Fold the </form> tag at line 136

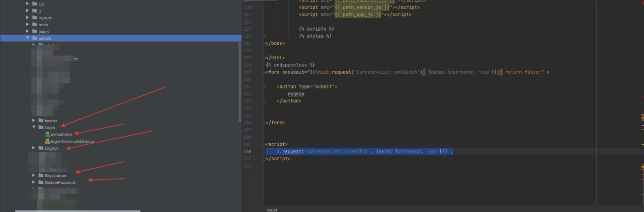(264, 123)
